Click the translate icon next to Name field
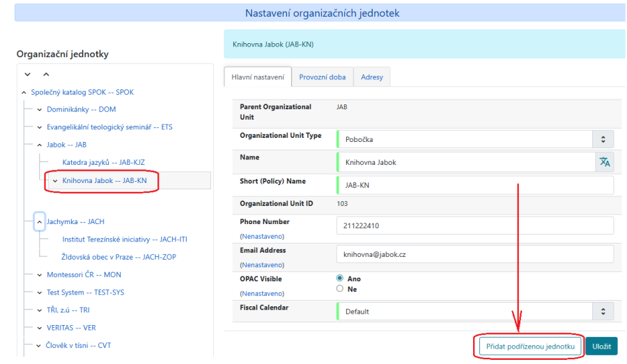The height and width of the screenshot is (364, 627). (x=605, y=162)
